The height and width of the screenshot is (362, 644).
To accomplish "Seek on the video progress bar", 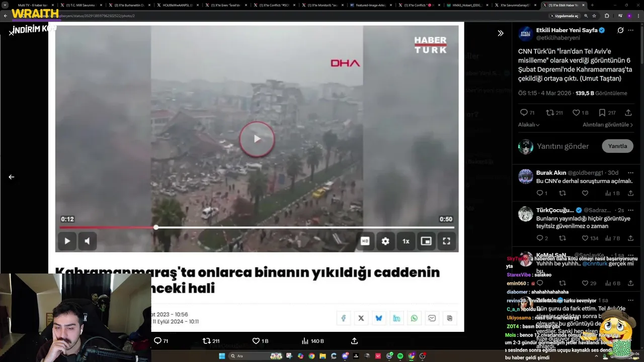I will coord(257,228).
